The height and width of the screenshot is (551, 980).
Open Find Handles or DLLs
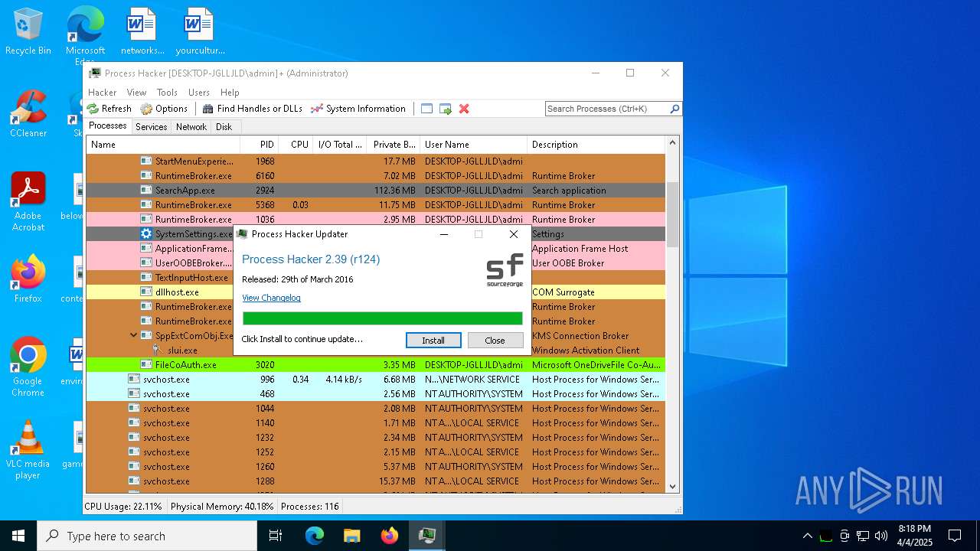click(x=253, y=109)
